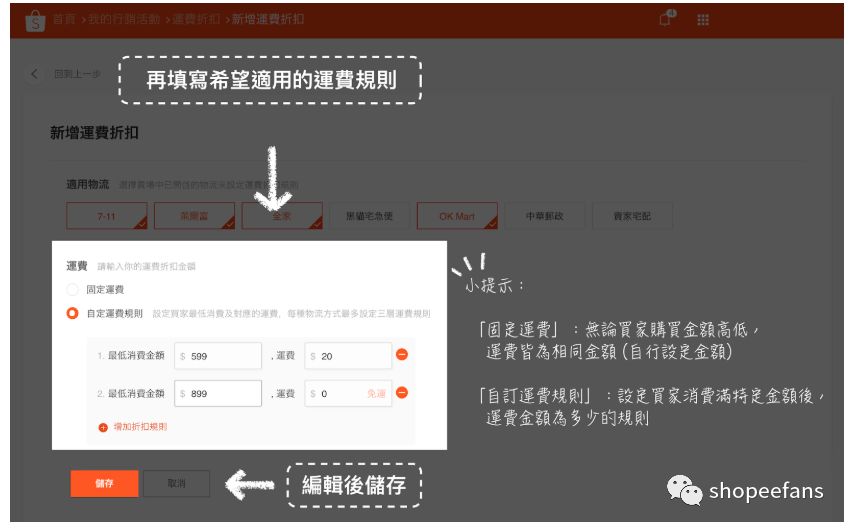Click the orange 儲存 button

coord(104,483)
